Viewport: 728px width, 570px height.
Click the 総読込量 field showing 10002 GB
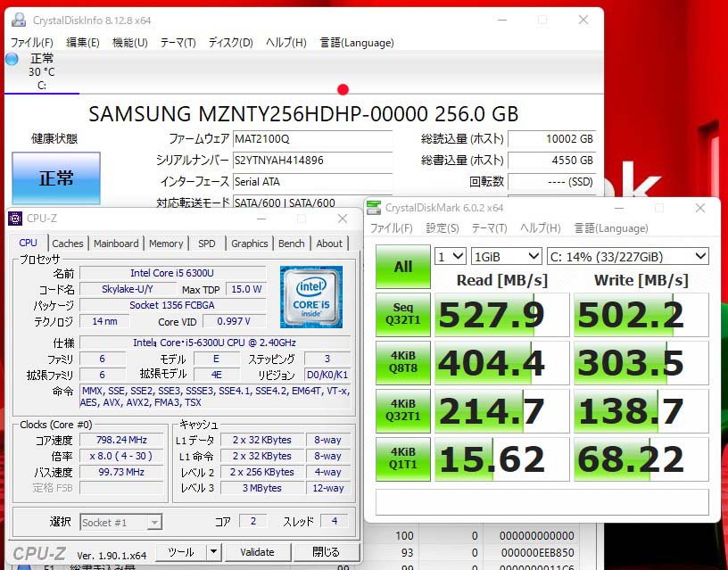tap(551, 139)
